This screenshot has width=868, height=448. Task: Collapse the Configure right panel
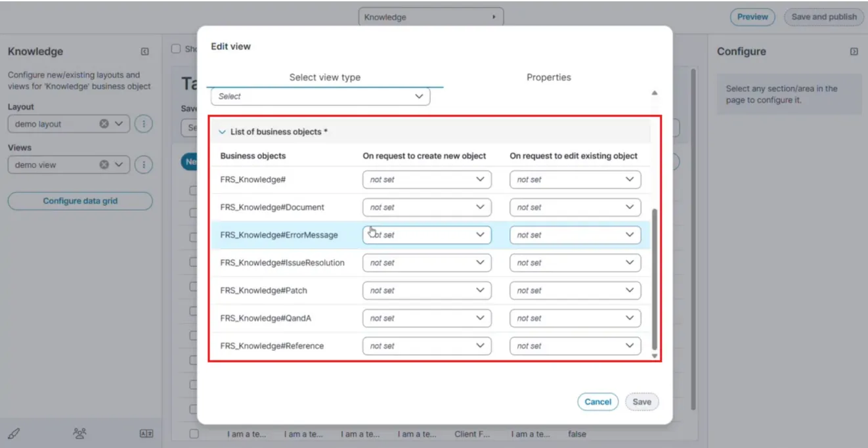pyautogui.click(x=854, y=51)
